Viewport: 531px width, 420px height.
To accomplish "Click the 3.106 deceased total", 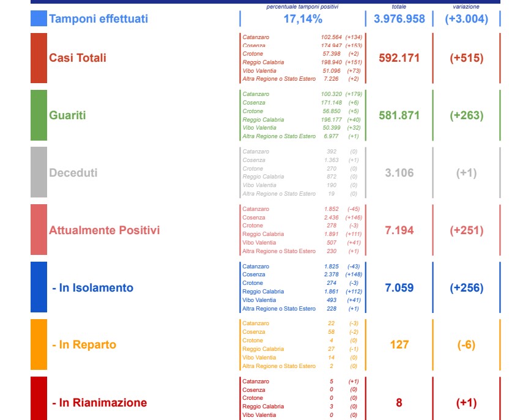I will 399,173.
